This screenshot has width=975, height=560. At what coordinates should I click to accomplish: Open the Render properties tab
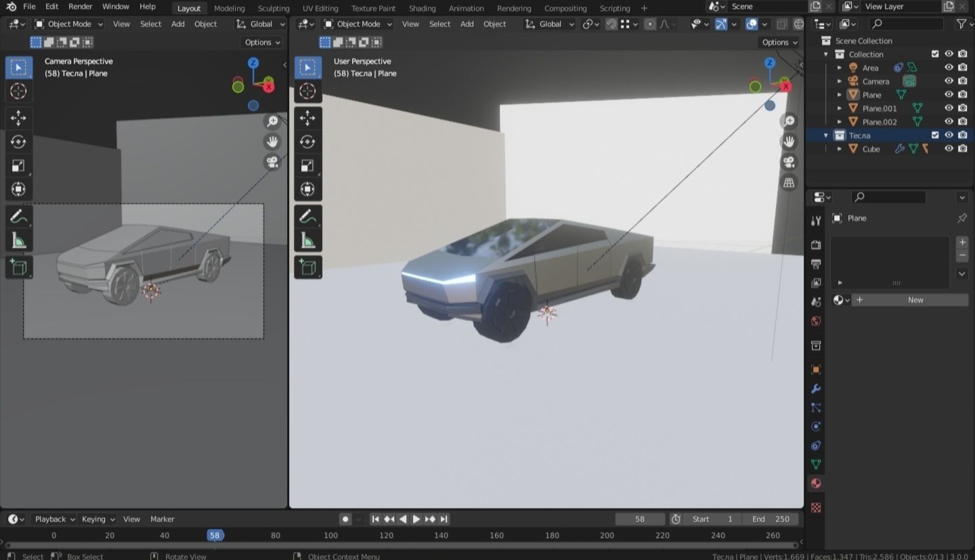pyautogui.click(x=816, y=244)
